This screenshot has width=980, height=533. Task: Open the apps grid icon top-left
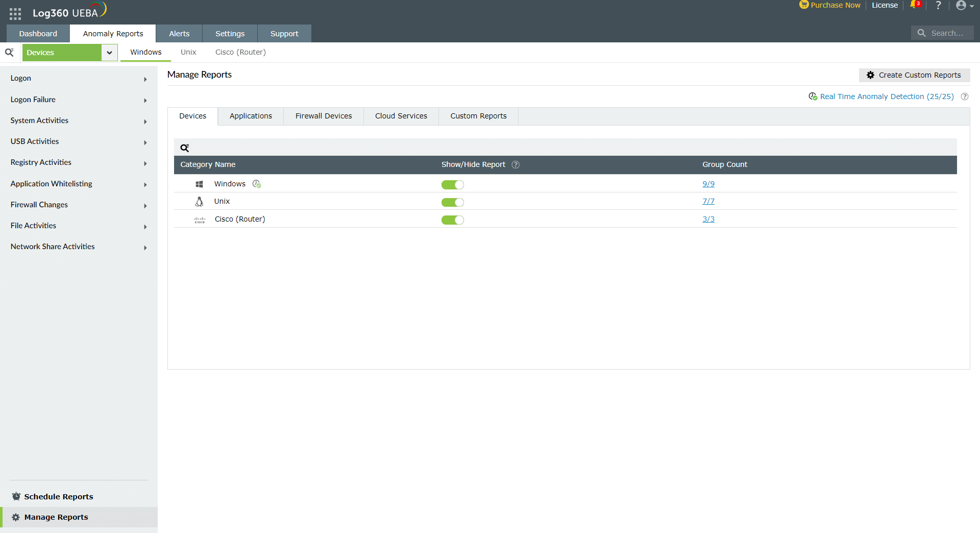coord(15,13)
